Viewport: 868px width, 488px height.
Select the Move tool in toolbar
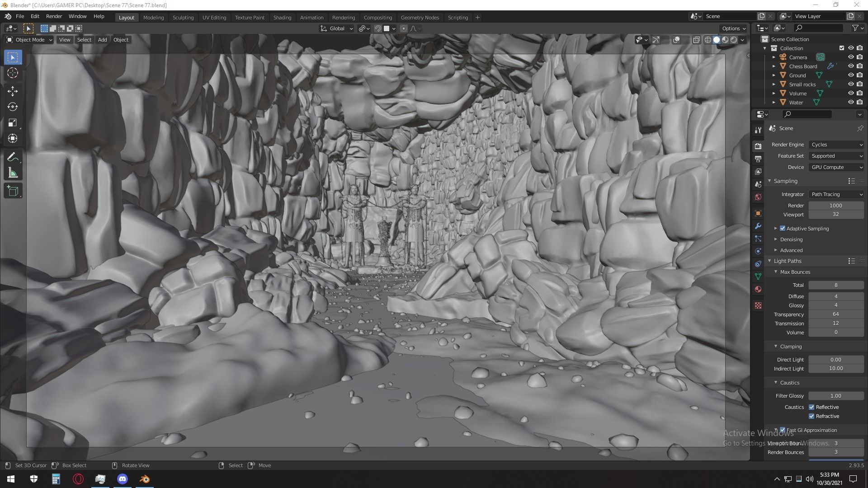[x=12, y=91]
